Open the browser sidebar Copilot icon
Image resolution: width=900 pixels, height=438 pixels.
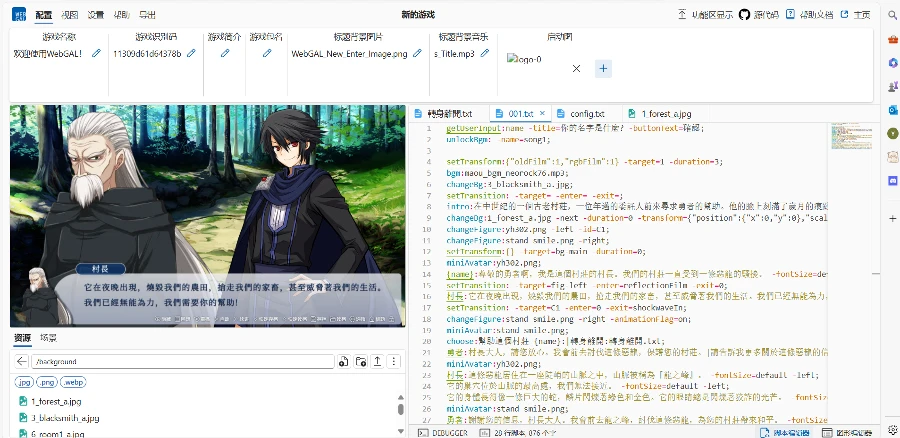pyautogui.click(x=892, y=63)
